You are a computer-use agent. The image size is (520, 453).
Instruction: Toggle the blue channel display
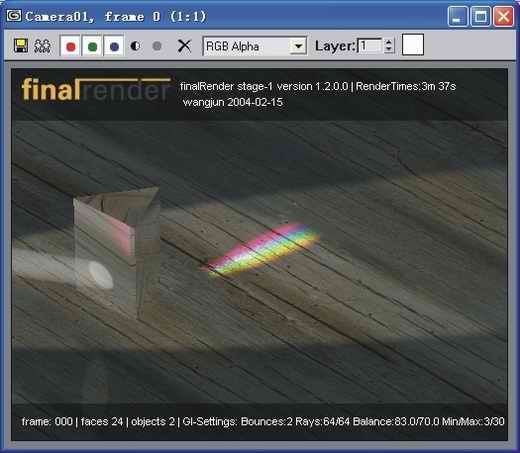(x=114, y=46)
